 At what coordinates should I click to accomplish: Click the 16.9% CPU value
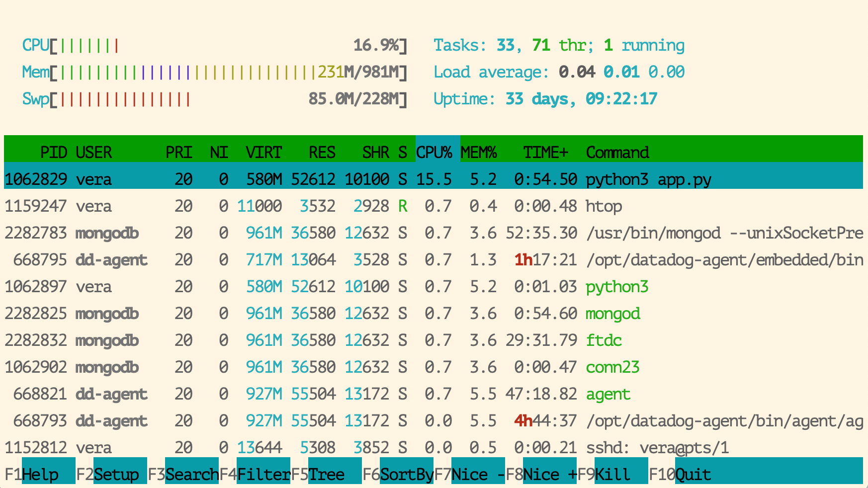376,46
